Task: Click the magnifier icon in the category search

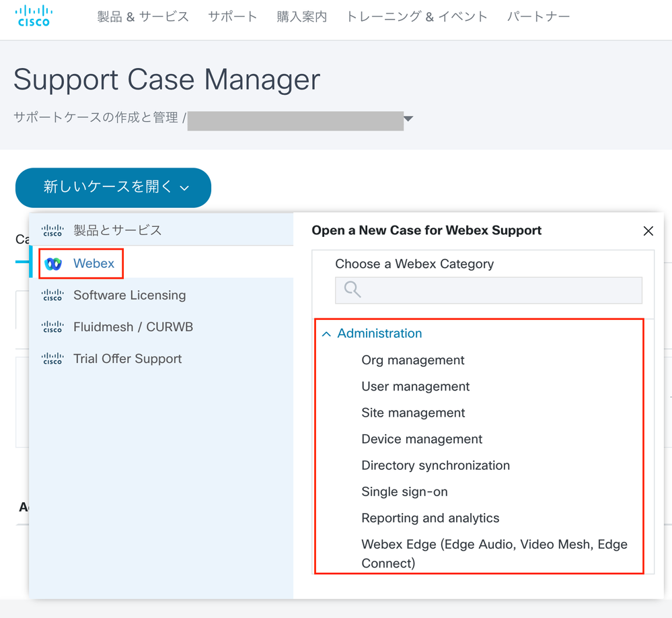Action: [352, 289]
